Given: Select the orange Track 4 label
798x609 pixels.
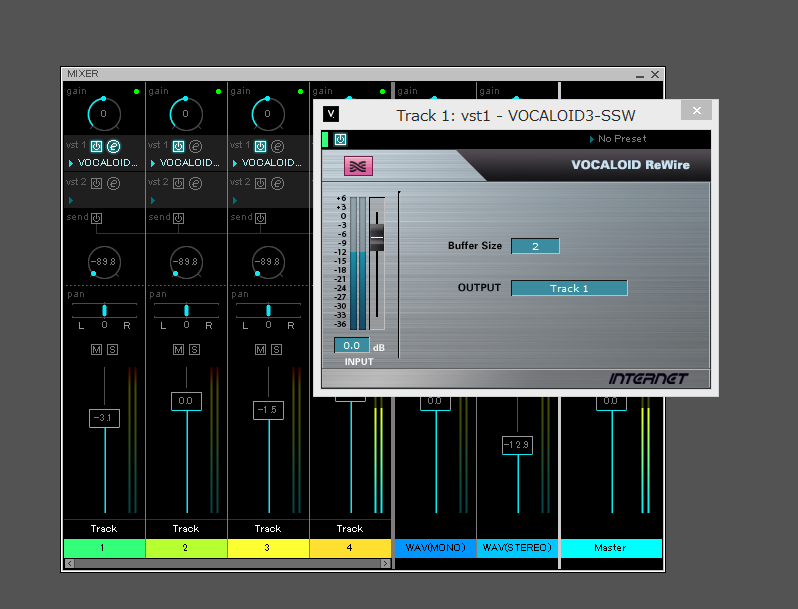Looking at the screenshot, I should [x=350, y=548].
